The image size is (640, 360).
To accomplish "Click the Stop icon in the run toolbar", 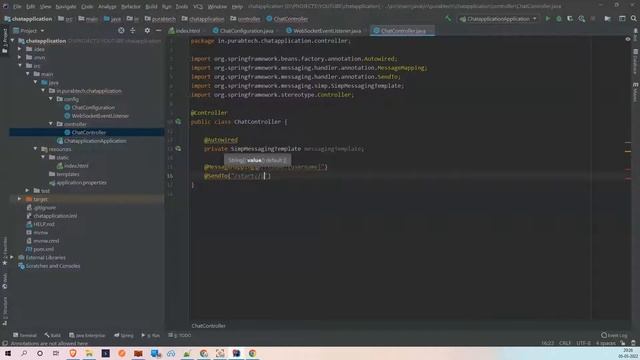I will (x=593, y=19).
